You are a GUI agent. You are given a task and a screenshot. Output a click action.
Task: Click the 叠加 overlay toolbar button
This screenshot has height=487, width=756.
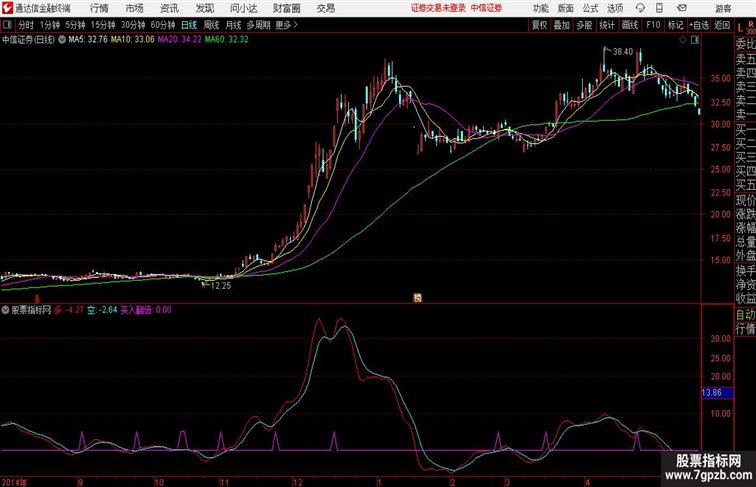562,25
